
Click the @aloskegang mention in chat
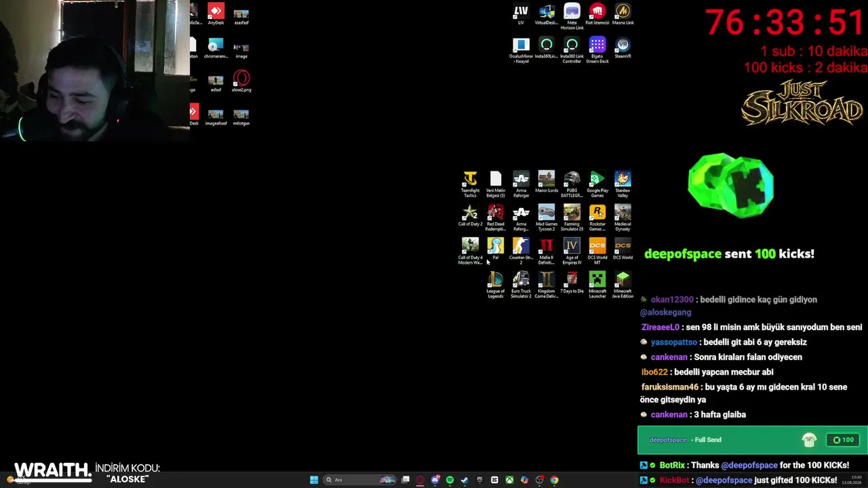pyautogui.click(x=666, y=312)
